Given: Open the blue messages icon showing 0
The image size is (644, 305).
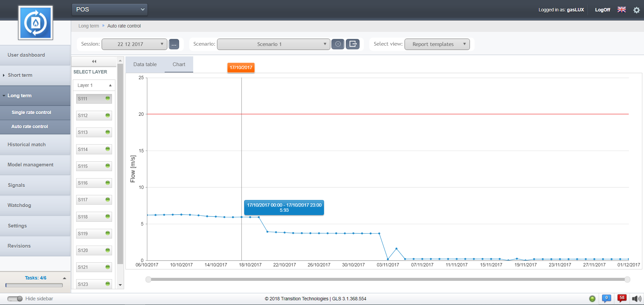Looking at the screenshot, I should click(606, 298).
